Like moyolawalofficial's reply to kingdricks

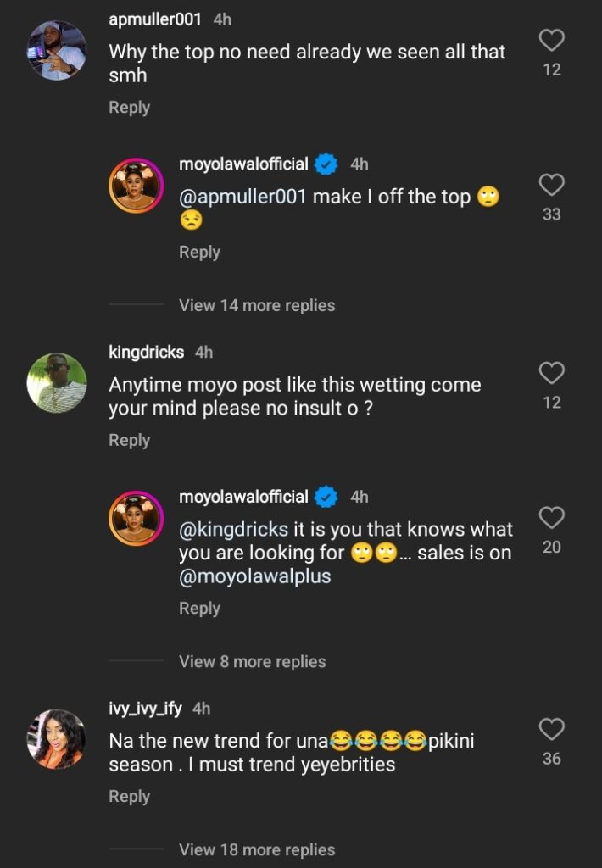click(x=552, y=518)
